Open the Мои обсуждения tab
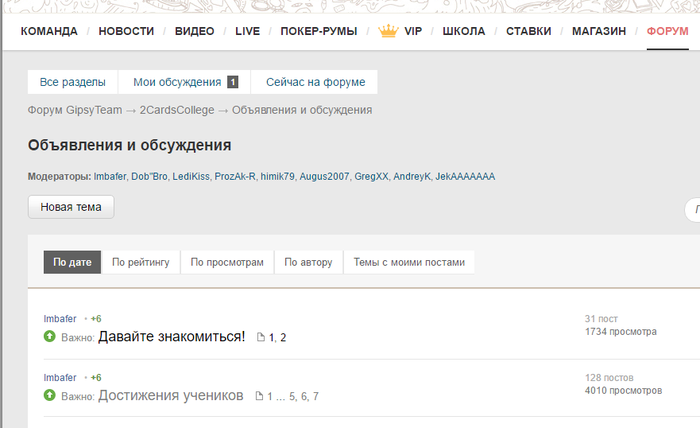The width and height of the screenshot is (700, 428). coord(184,82)
